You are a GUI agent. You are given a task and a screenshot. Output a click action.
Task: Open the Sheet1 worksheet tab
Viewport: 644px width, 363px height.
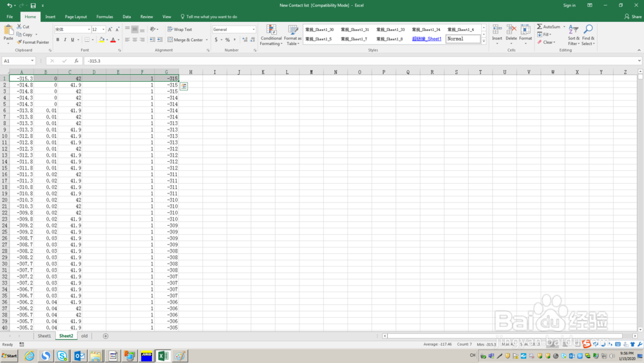44,336
